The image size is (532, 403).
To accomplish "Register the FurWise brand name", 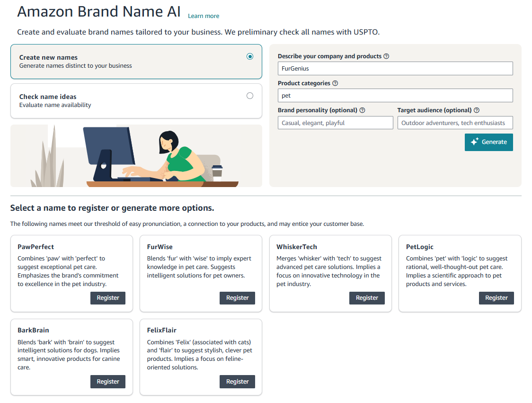I will 237,298.
